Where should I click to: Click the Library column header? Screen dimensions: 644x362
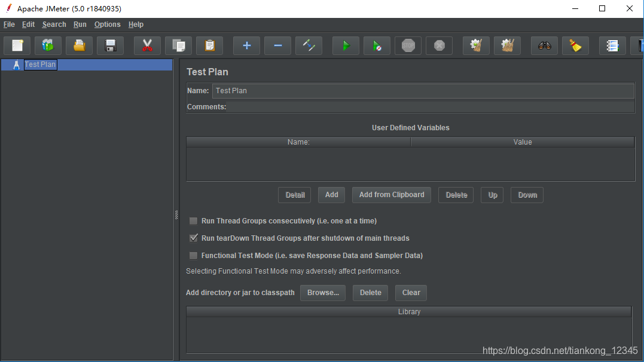coord(409,311)
